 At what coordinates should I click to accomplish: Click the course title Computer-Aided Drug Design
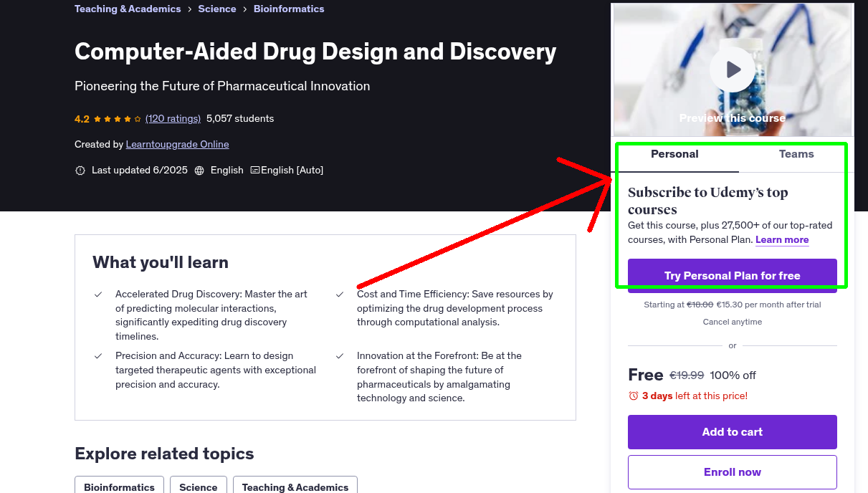[x=315, y=52]
